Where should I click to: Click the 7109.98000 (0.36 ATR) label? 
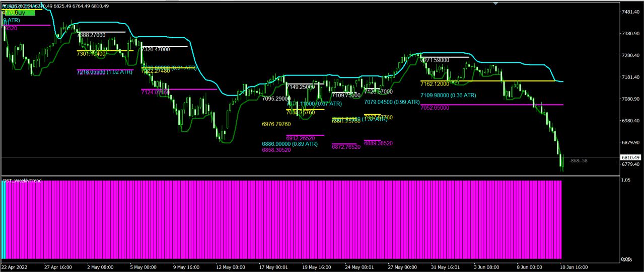pyautogui.click(x=449, y=95)
